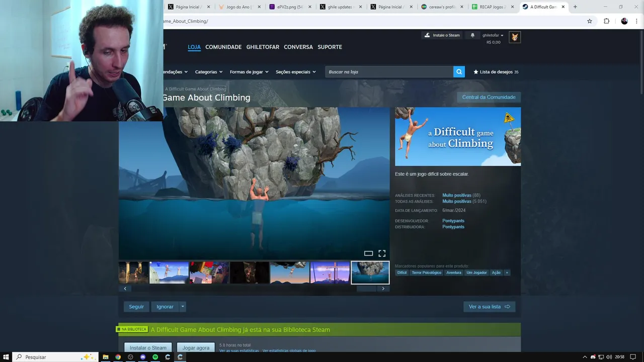Expand the 'Formas de jogar' menu

pos(249,72)
